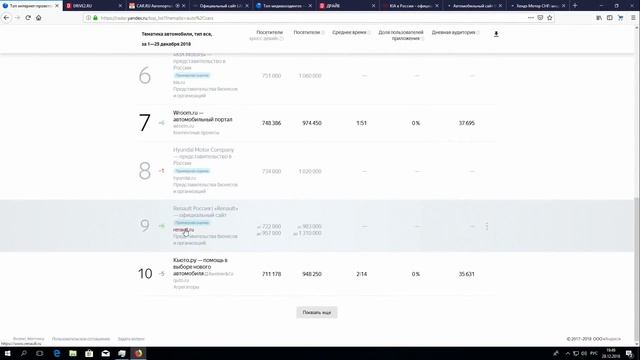
Task: Click the 740 386 value in Wroom.ru row
Action: [271, 123]
